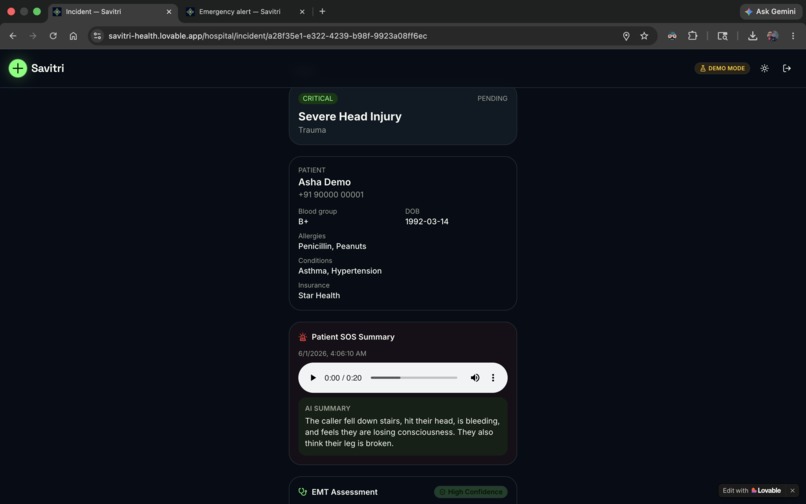The width and height of the screenshot is (806, 504).
Task: Click the PENDING status label
Action: coord(492,98)
